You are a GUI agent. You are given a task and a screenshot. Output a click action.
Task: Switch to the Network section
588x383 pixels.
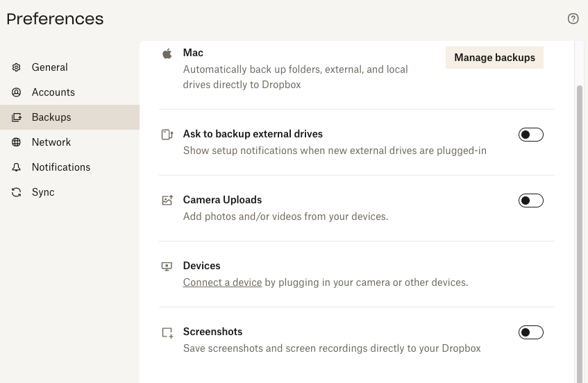pos(51,142)
